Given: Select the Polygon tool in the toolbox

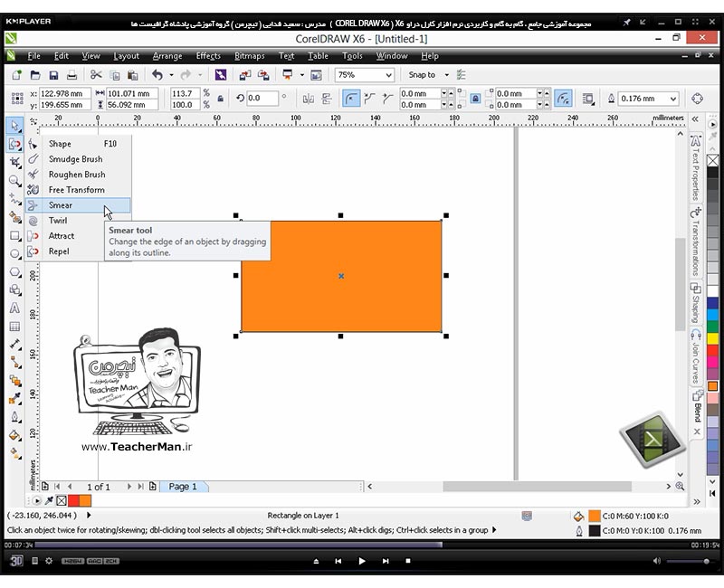Looking at the screenshot, I should pos(14,272).
